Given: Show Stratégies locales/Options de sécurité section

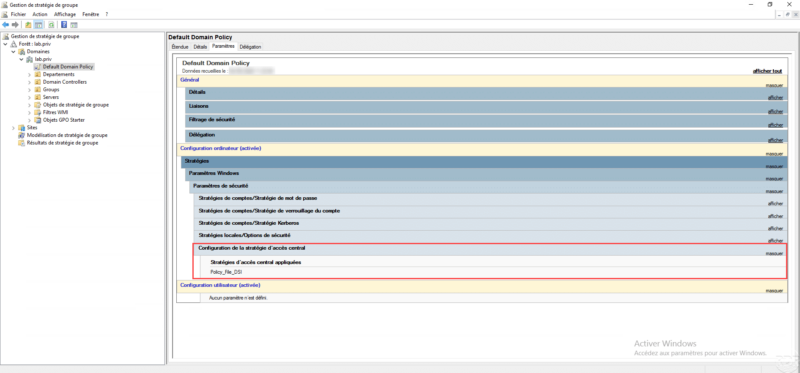Looking at the screenshot, I should click(776, 241).
